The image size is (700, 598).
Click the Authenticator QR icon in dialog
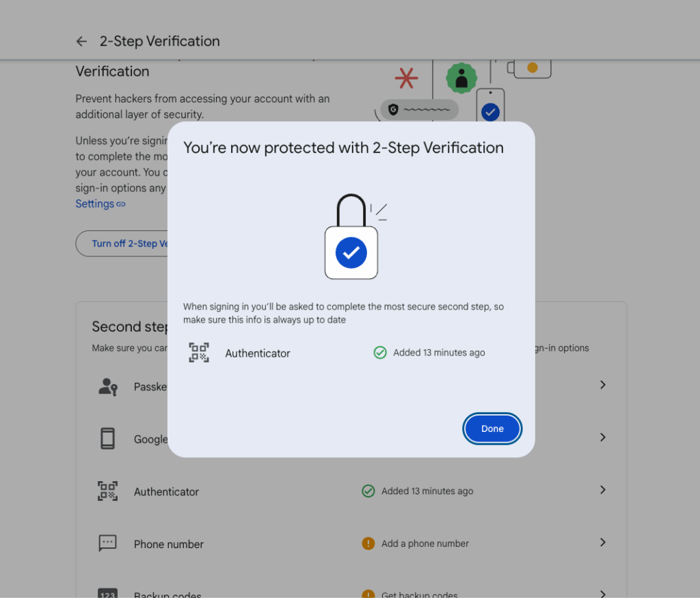[199, 353]
